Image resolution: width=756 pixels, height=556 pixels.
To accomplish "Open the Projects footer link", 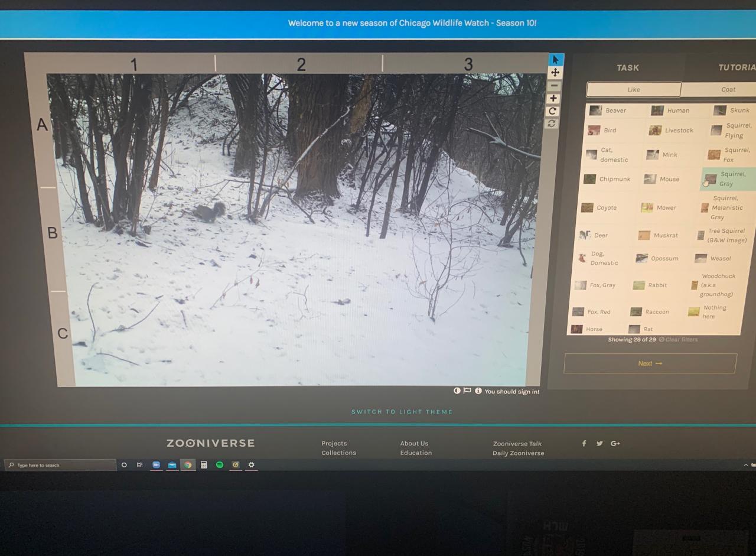I will (334, 443).
